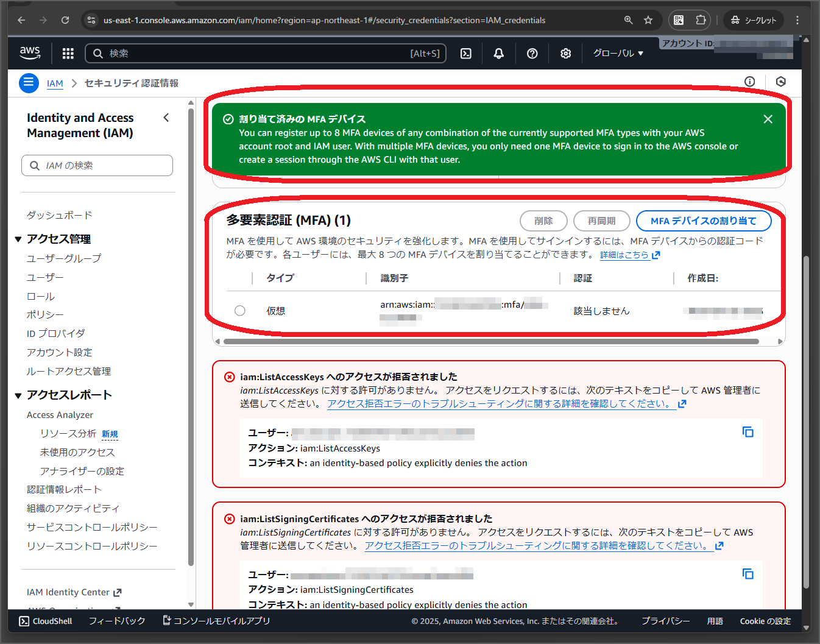Open IAM Identity Center external link
820x644 pixels.
pos(74,592)
